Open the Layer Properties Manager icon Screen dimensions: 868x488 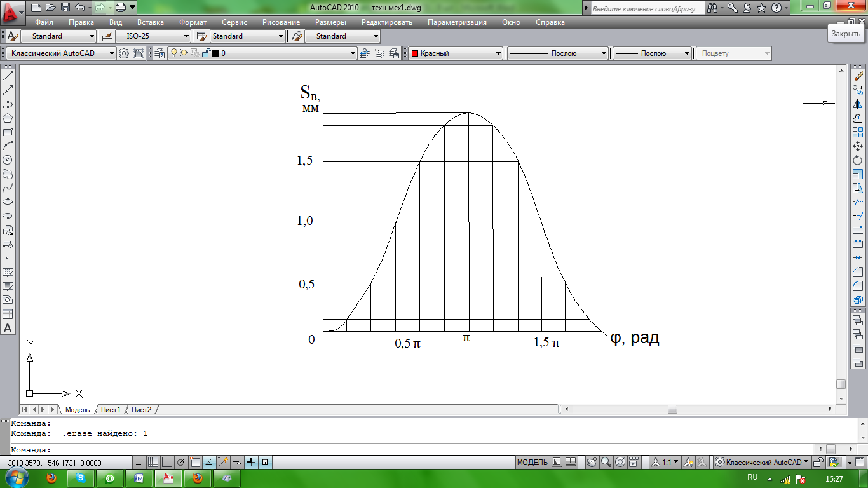tap(159, 53)
